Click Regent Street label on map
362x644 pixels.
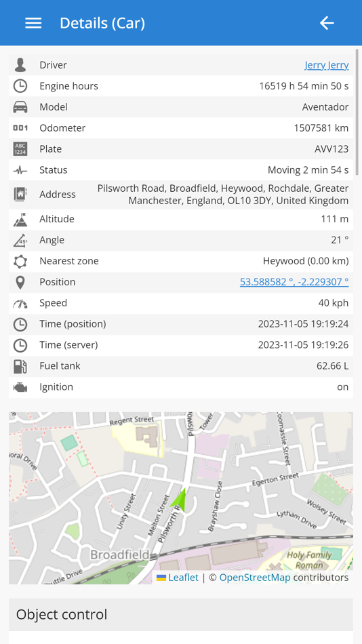coord(132,420)
